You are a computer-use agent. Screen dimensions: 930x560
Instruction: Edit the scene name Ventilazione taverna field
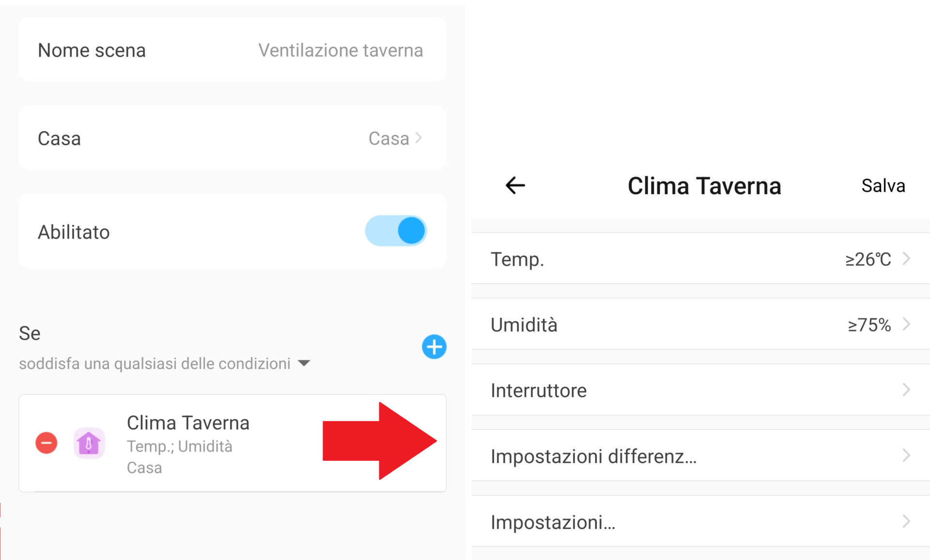coord(340,50)
